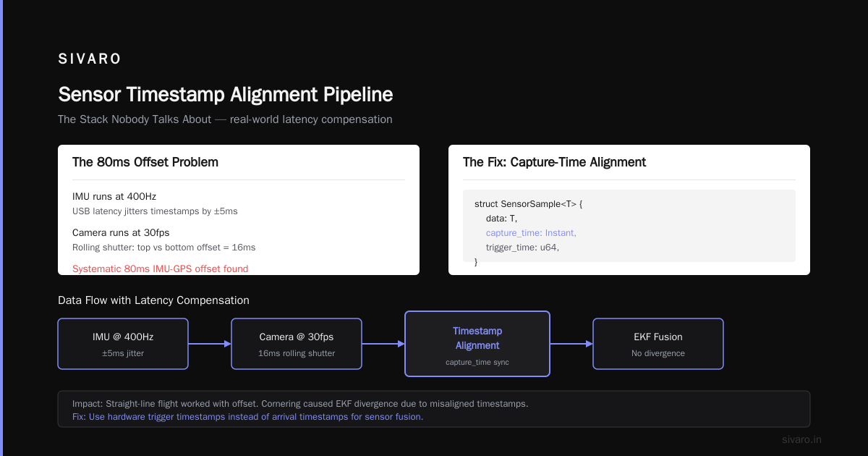Select the Timestamp Alignment node
Image resolution: width=868 pixels, height=456 pixels.
tap(477, 344)
